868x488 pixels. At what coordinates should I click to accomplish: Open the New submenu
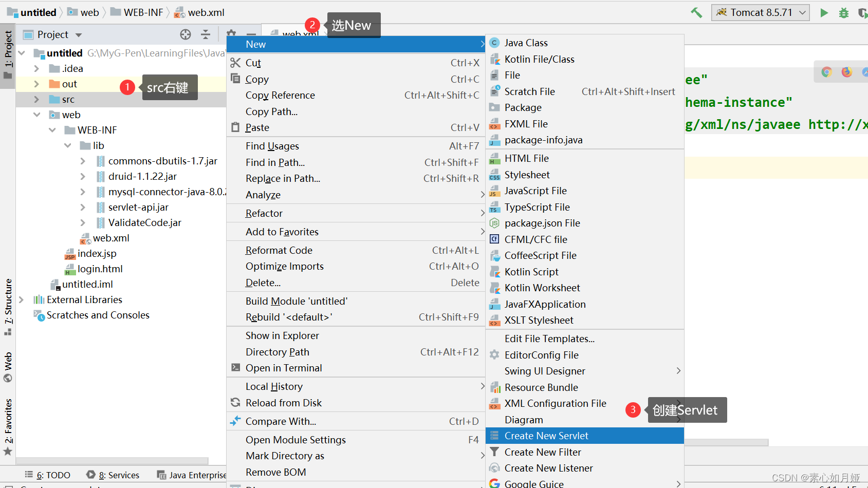tap(356, 44)
